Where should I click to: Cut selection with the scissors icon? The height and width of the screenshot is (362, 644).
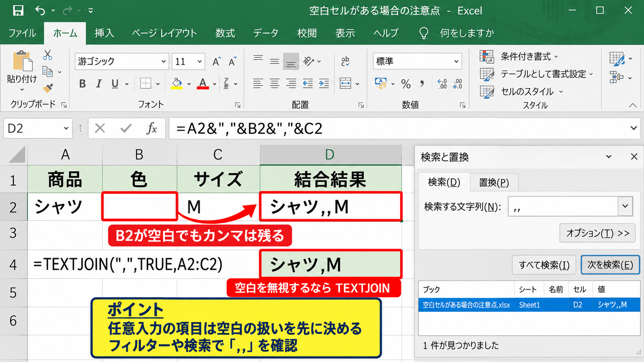48,55
